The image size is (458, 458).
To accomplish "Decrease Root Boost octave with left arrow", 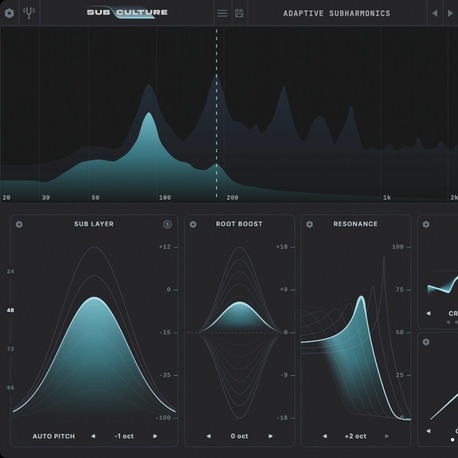I will (x=209, y=436).
